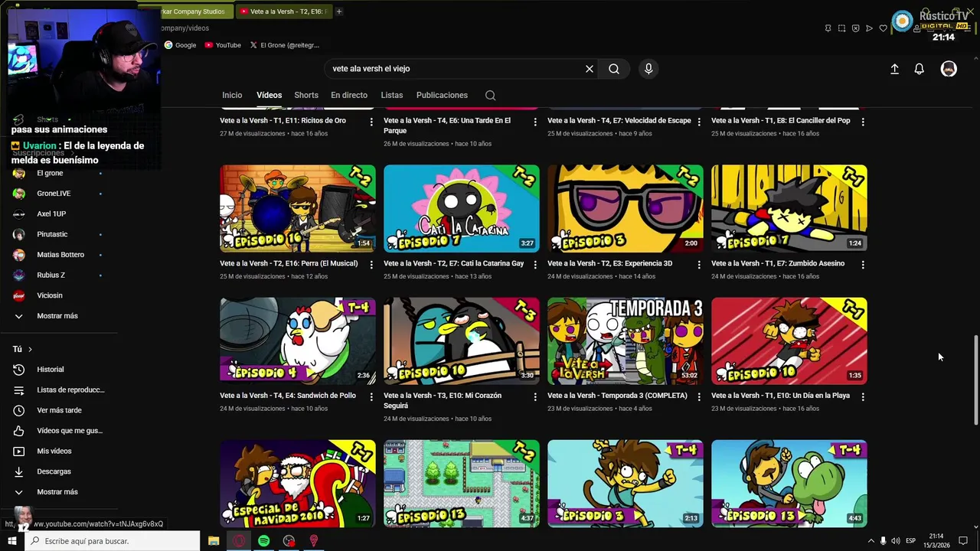This screenshot has height=551, width=980.
Task: Click the page vertical scrollbar
Action: point(975,380)
